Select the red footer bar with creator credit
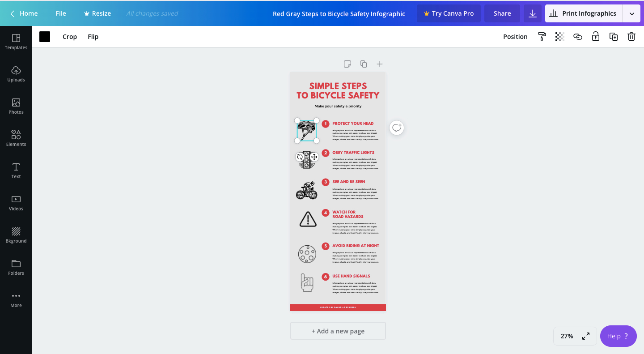This screenshot has height=354, width=644. 338,307
